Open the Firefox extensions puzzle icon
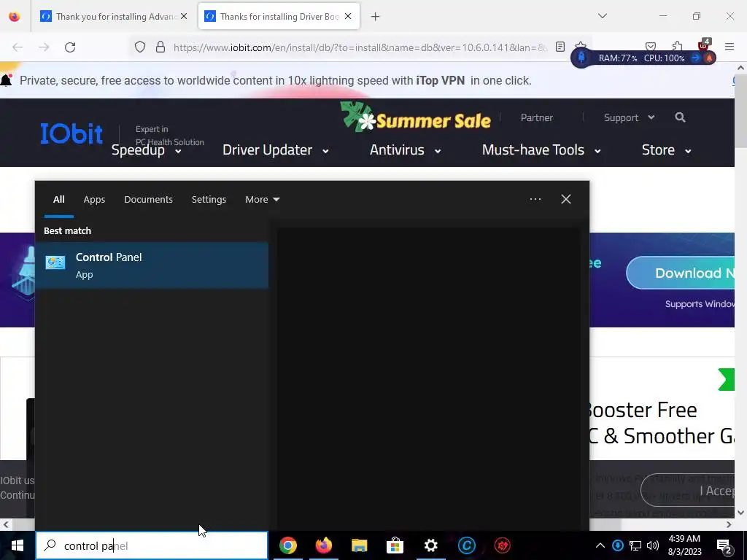The width and height of the screenshot is (747, 560). 677,46
